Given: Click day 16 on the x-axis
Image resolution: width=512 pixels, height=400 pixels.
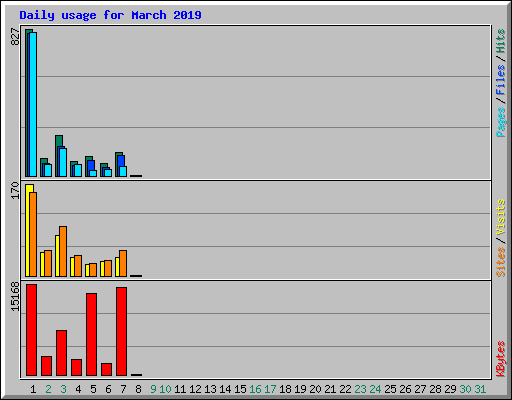Looking at the screenshot, I should [x=255, y=389].
